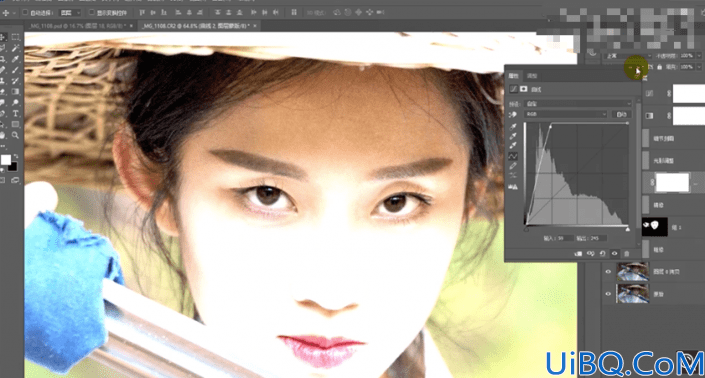Image resolution: width=705 pixels, height=378 pixels.
Task: Open the Curves preset dropdown
Action: tap(578, 103)
